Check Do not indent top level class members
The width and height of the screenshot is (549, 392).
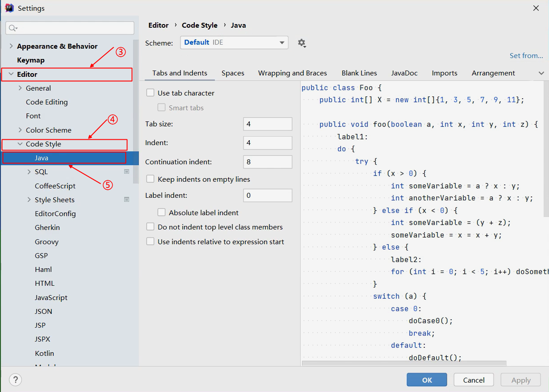point(151,227)
